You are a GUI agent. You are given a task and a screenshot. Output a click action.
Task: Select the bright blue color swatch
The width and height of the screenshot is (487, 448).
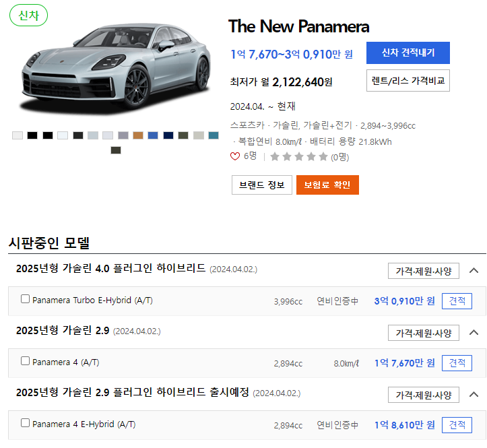pos(153,135)
